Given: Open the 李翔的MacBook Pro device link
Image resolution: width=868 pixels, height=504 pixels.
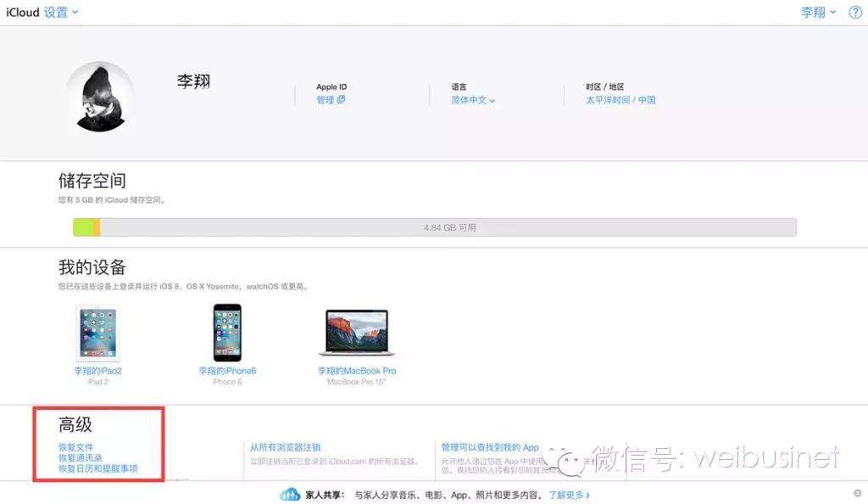Looking at the screenshot, I should [357, 371].
